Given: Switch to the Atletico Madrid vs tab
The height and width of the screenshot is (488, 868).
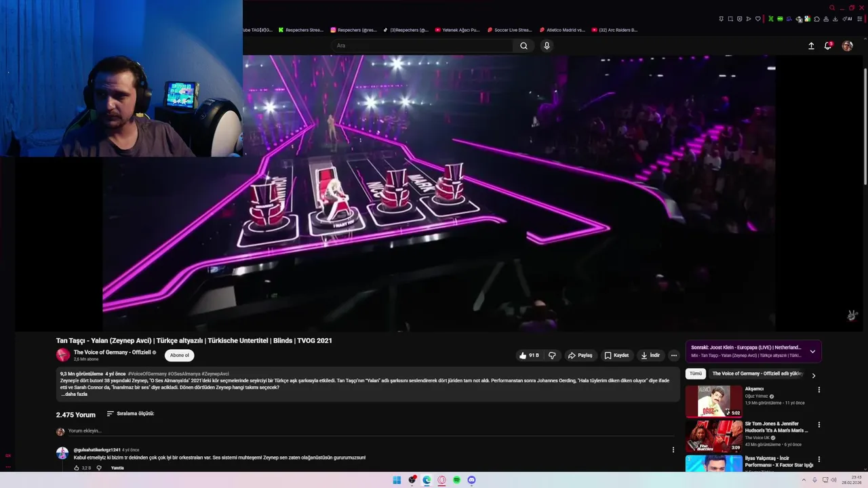Looking at the screenshot, I should (562, 30).
